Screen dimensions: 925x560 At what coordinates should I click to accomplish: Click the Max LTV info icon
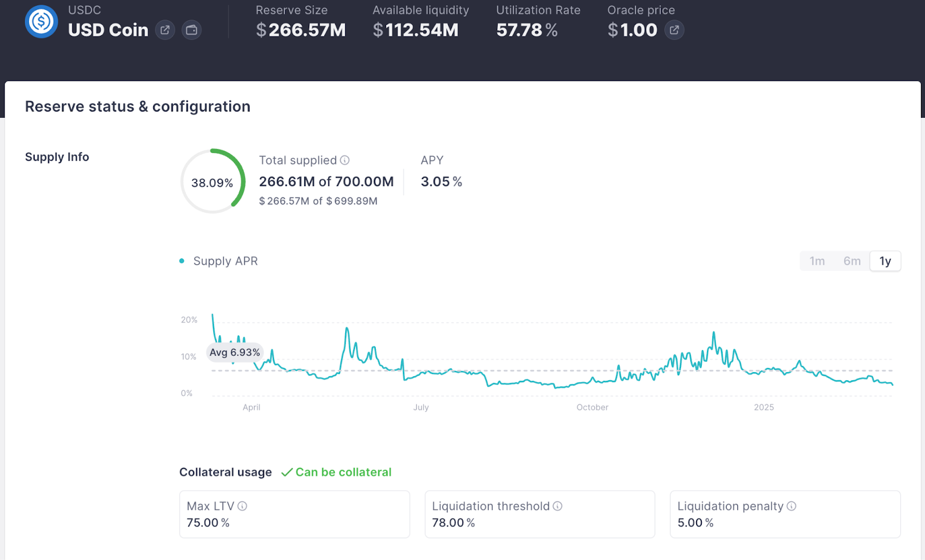pos(242,506)
